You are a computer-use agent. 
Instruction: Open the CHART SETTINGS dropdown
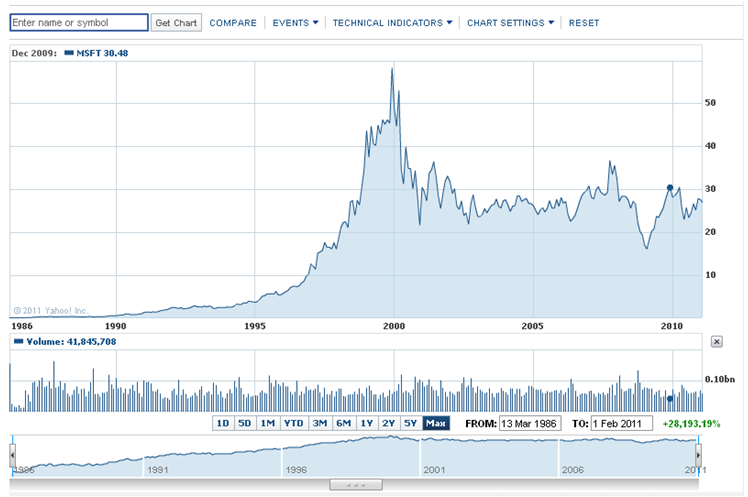pyautogui.click(x=510, y=23)
